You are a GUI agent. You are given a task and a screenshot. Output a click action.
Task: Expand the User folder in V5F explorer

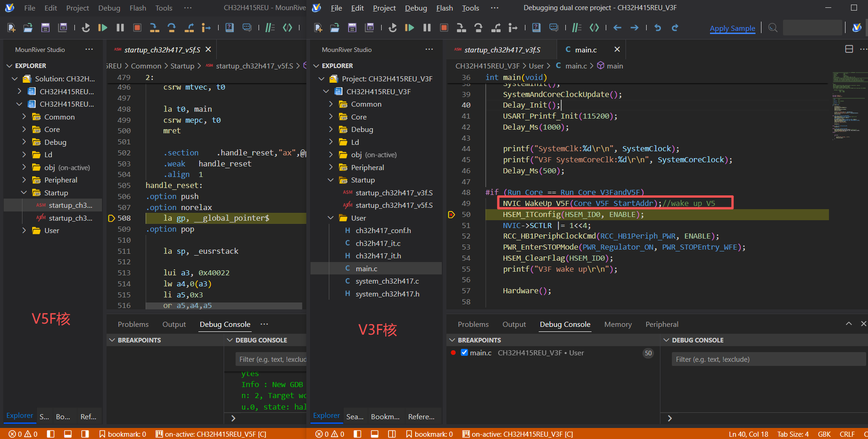(24, 231)
